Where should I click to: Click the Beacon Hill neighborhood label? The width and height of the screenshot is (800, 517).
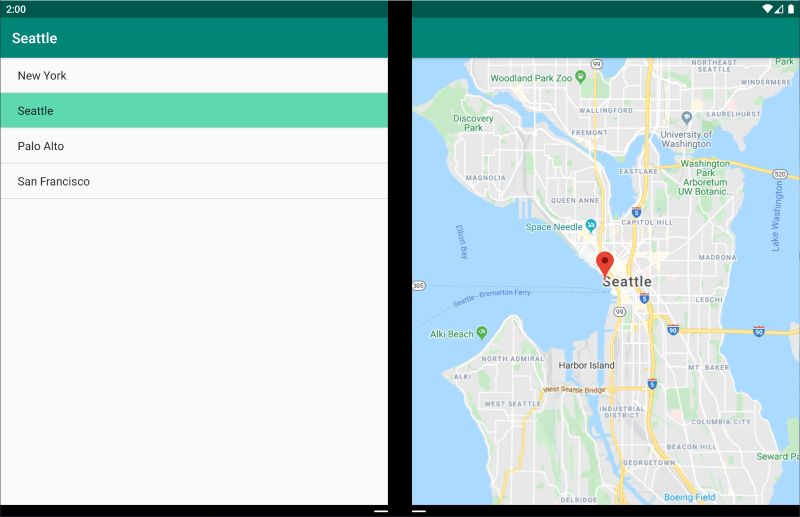tap(691, 447)
